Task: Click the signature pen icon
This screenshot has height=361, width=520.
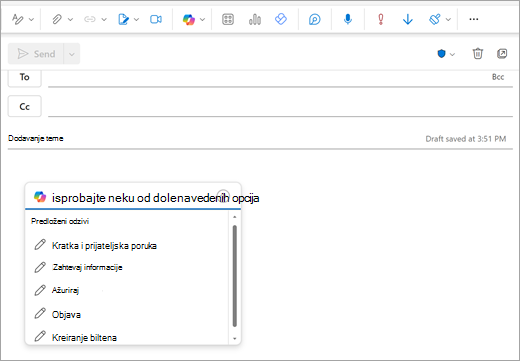Action: [123, 19]
